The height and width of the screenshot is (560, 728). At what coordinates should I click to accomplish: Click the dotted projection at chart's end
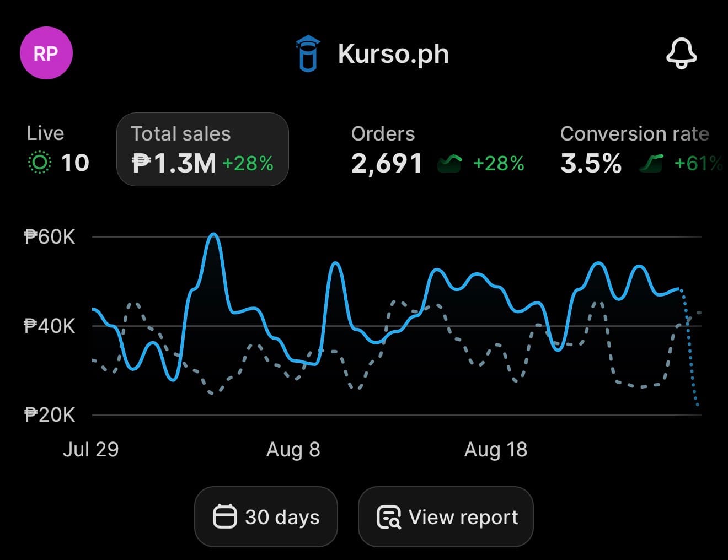690,347
